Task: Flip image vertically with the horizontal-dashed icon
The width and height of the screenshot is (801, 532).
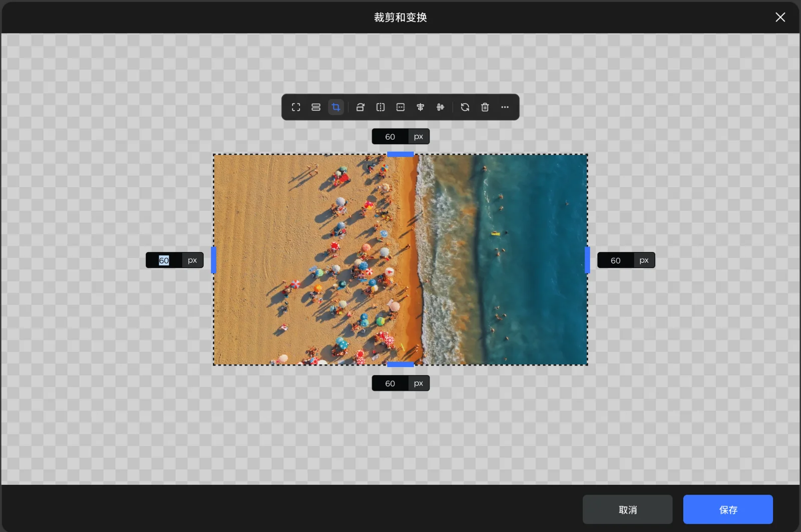Action: (x=400, y=107)
